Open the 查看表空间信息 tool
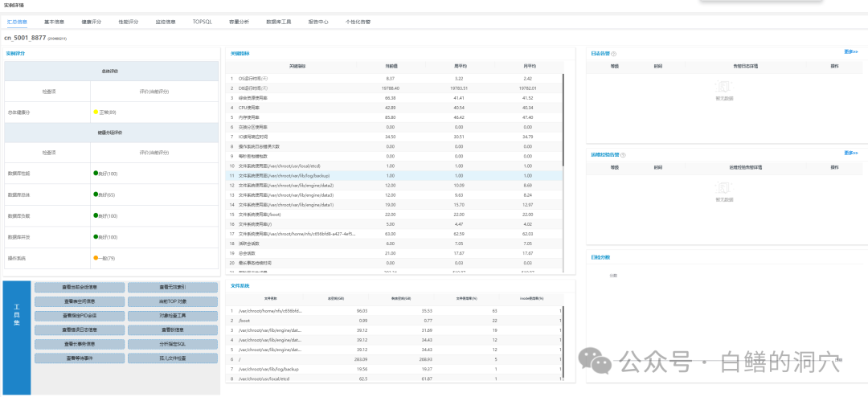Viewport: 868px width, 397px height. pyautogui.click(x=80, y=301)
